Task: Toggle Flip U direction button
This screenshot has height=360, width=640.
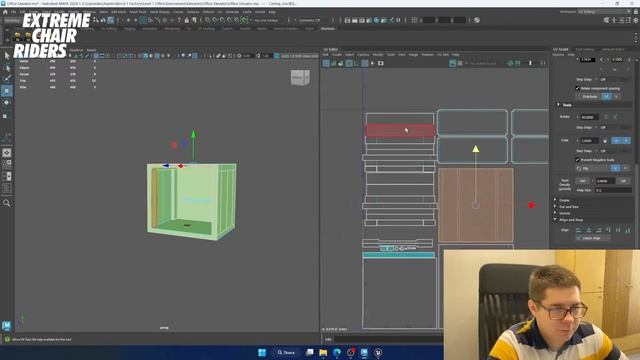Action: [616, 168]
